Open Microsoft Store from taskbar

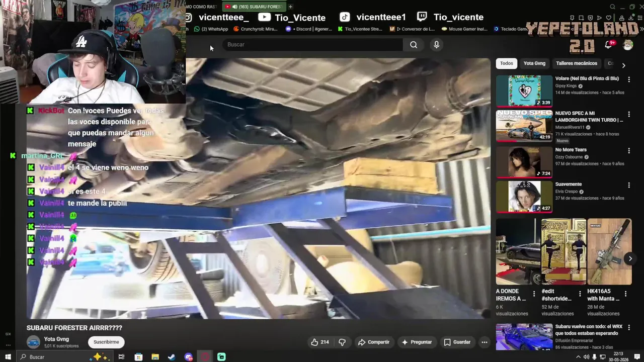pyautogui.click(x=138, y=357)
